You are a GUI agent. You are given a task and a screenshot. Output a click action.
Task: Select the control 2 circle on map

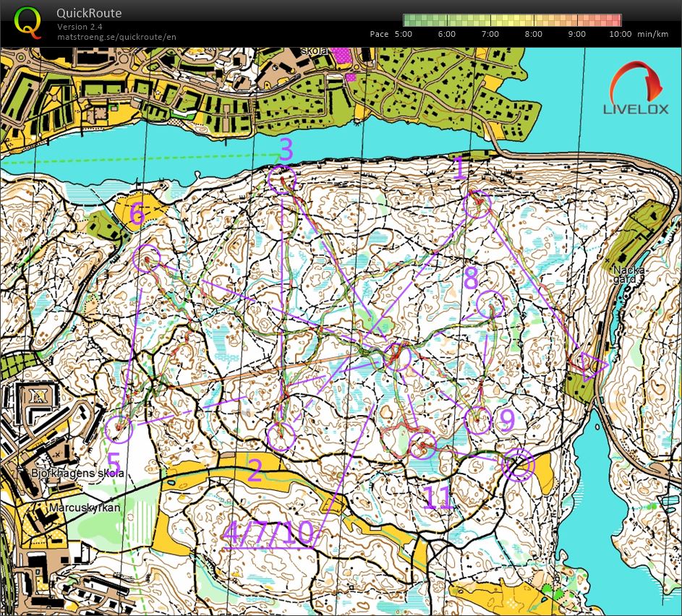click(281, 437)
